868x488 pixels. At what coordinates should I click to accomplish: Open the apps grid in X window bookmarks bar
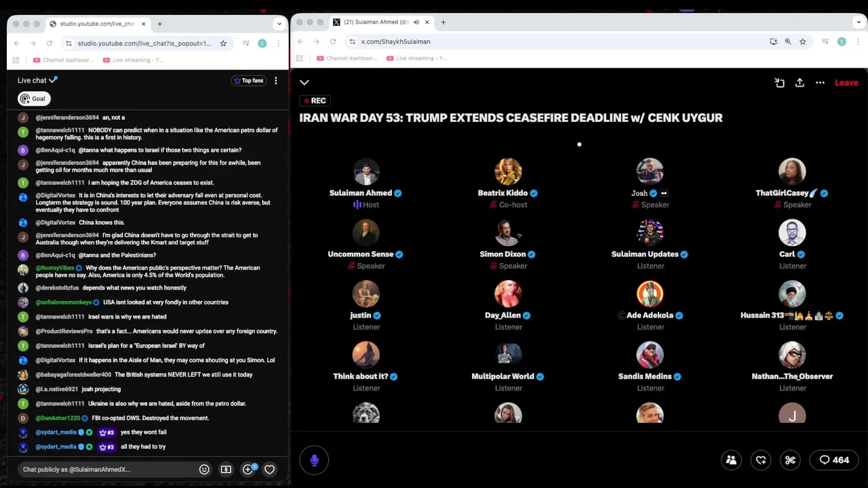(x=300, y=58)
